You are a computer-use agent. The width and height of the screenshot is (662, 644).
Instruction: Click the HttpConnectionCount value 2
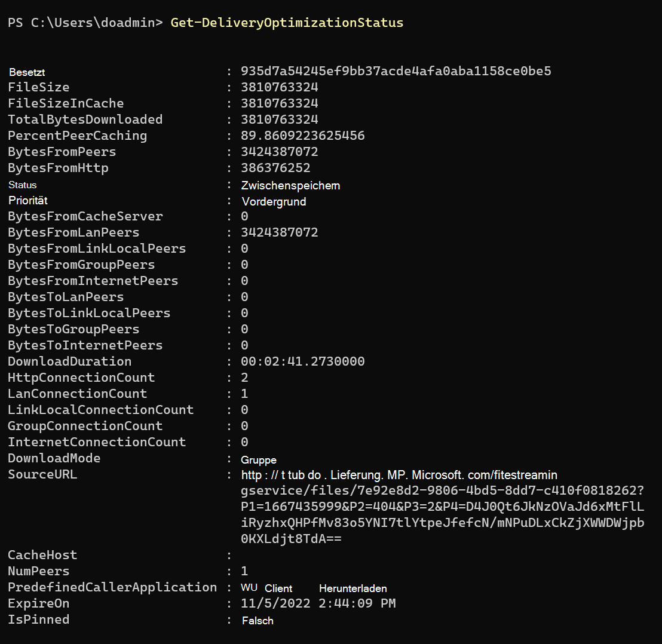244,378
